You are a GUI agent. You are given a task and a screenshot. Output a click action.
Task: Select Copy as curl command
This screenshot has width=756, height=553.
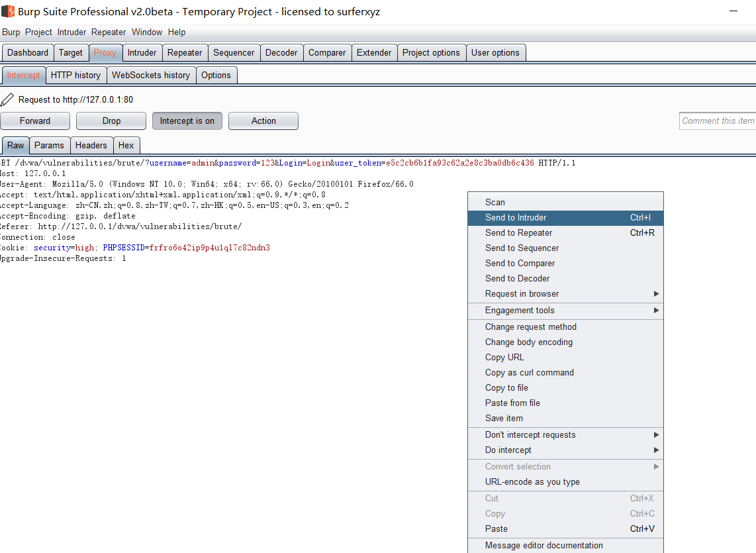point(529,372)
